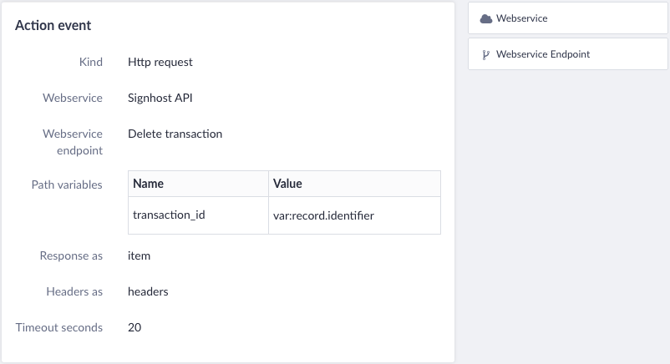Click the Headers as headers value
Viewport: 670px width, 364px height.
coord(148,291)
